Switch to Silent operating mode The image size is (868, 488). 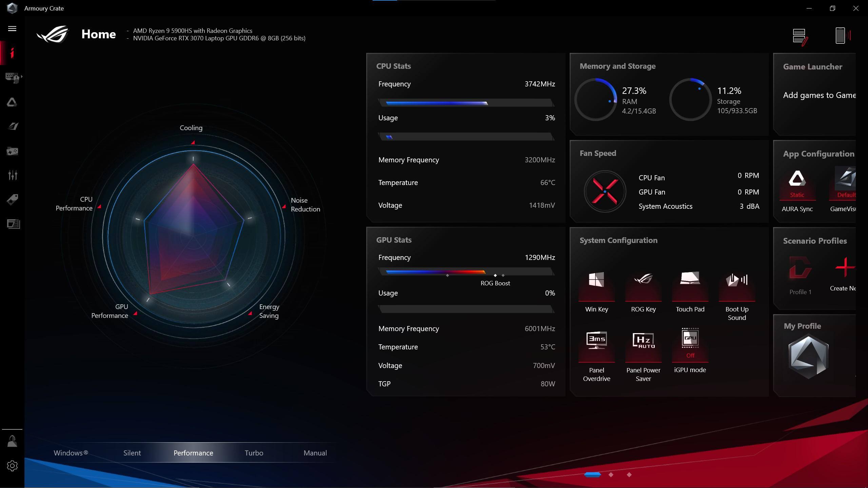132,453
